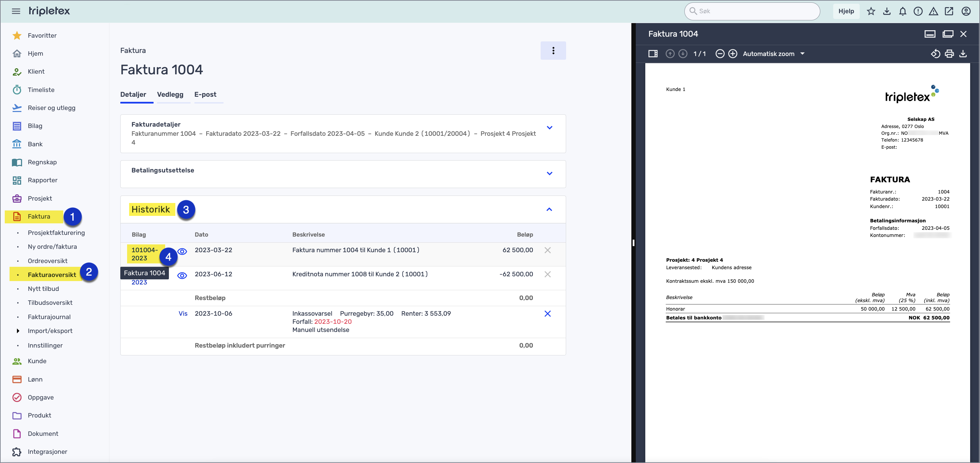Click the Vis link for Inkassovarsel
Screen dimensions: 980x463
pyautogui.click(x=183, y=314)
